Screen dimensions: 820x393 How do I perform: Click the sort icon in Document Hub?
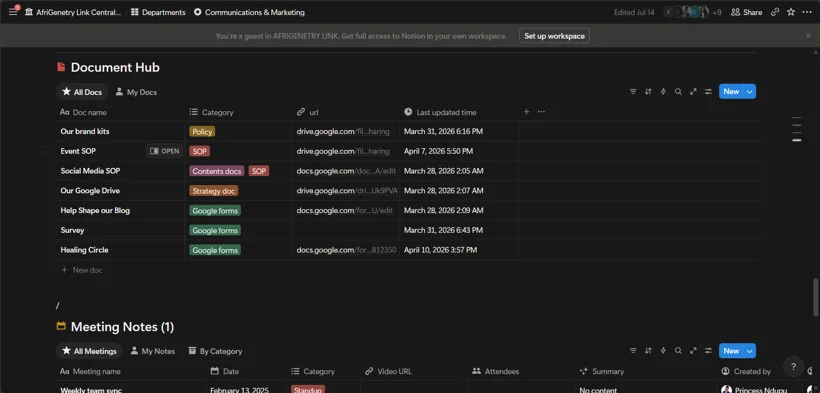point(648,92)
